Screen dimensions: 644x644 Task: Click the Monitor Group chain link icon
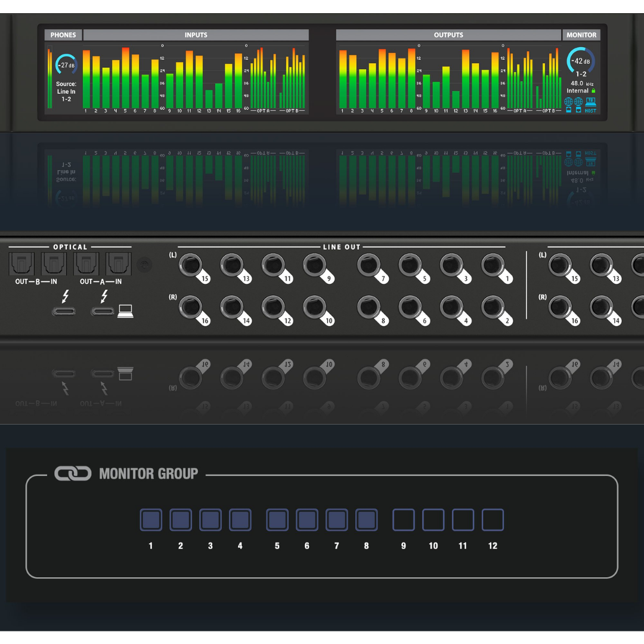[73, 473]
